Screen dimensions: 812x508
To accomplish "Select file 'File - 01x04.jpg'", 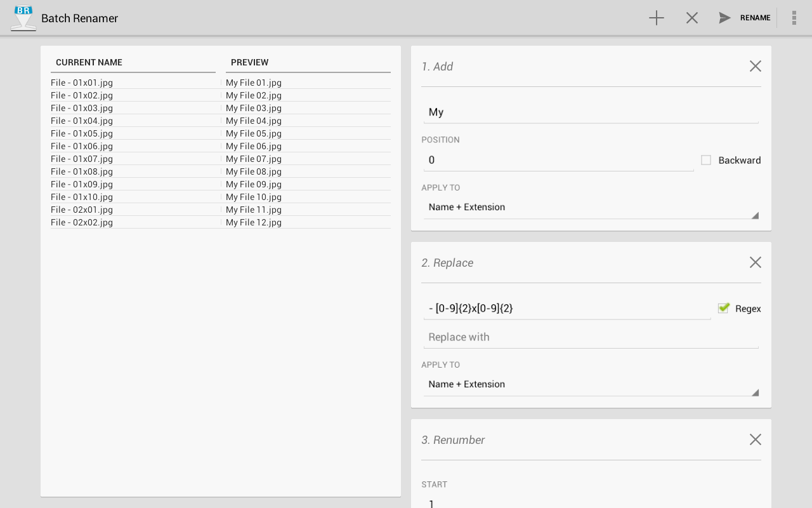I will (82, 121).
